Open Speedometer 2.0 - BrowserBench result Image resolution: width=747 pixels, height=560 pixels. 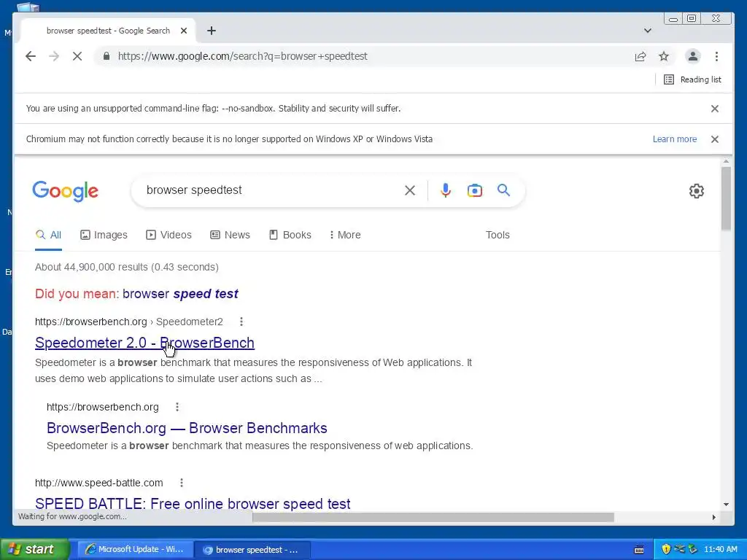click(x=144, y=343)
